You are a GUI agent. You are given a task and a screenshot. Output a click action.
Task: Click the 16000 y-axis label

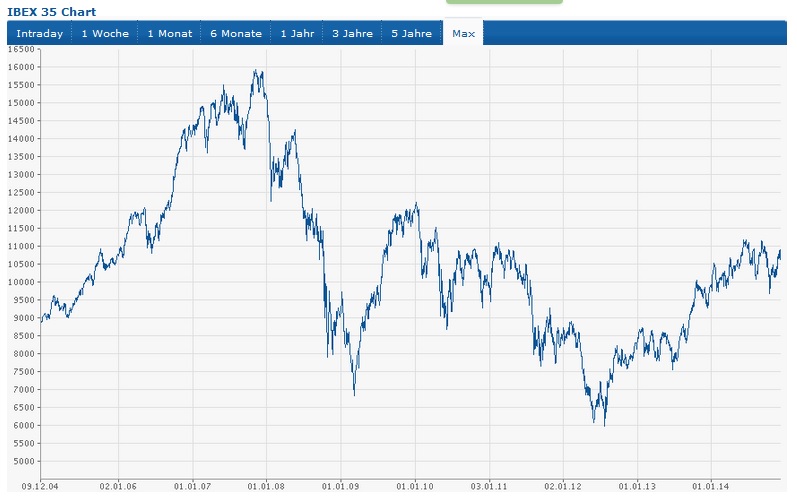tap(21, 67)
